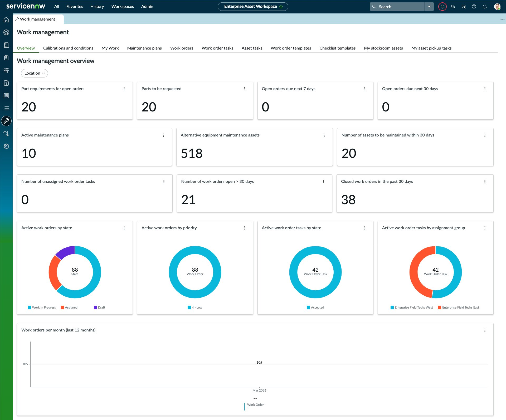Image resolution: width=506 pixels, height=420 pixels.
Task: Open options for Active maintenance plans card
Action: click(163, 135)
